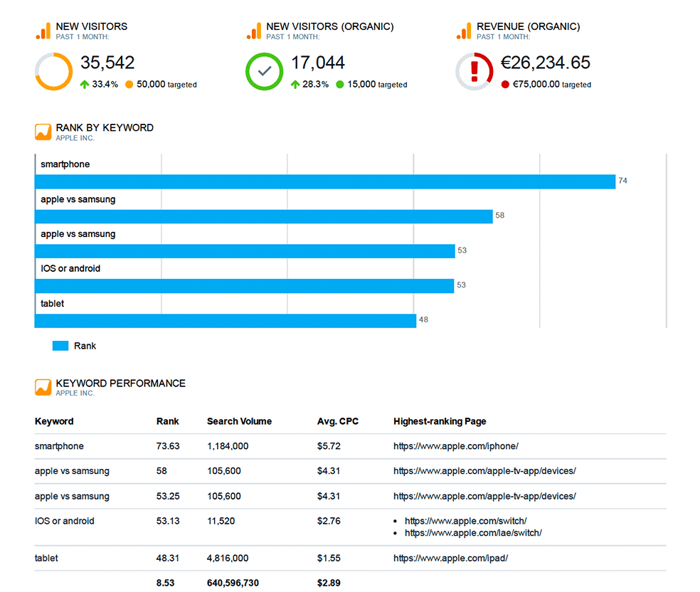Click the smartphone bar with value 74

coord(325,181)
